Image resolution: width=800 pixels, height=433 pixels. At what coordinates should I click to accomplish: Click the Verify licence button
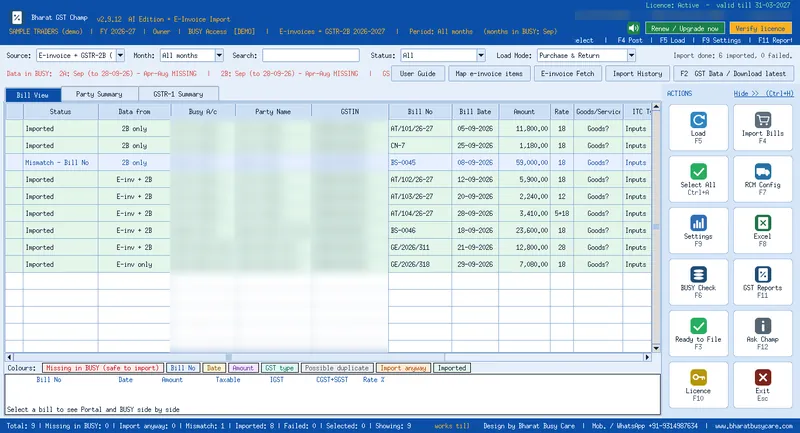(760, 29)
